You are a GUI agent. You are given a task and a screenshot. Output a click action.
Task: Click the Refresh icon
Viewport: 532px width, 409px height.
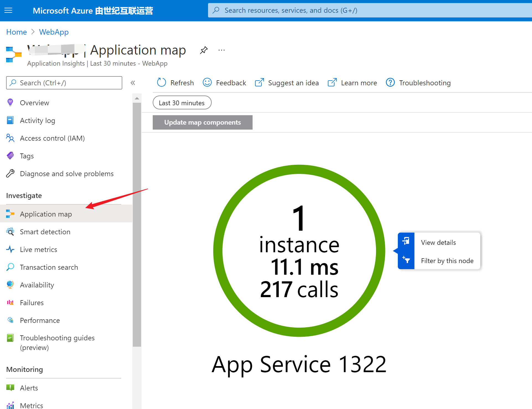[161, 83]
